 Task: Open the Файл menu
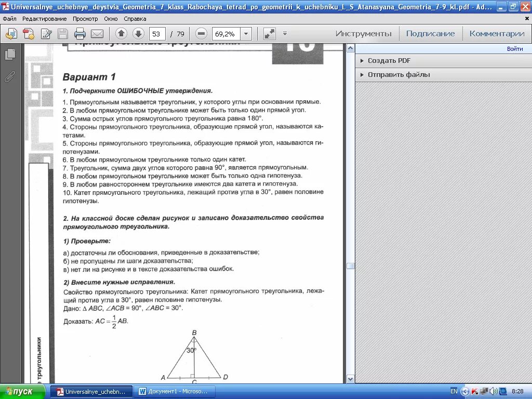(x=9, y=19)
